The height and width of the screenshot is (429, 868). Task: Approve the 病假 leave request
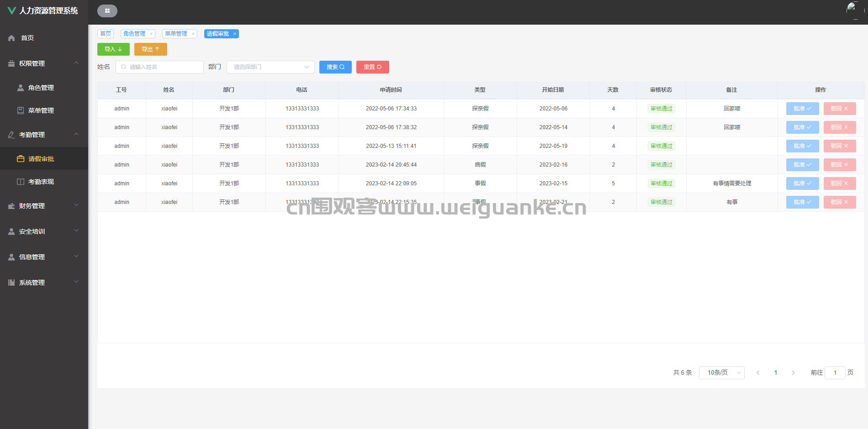tap(803, 165)
